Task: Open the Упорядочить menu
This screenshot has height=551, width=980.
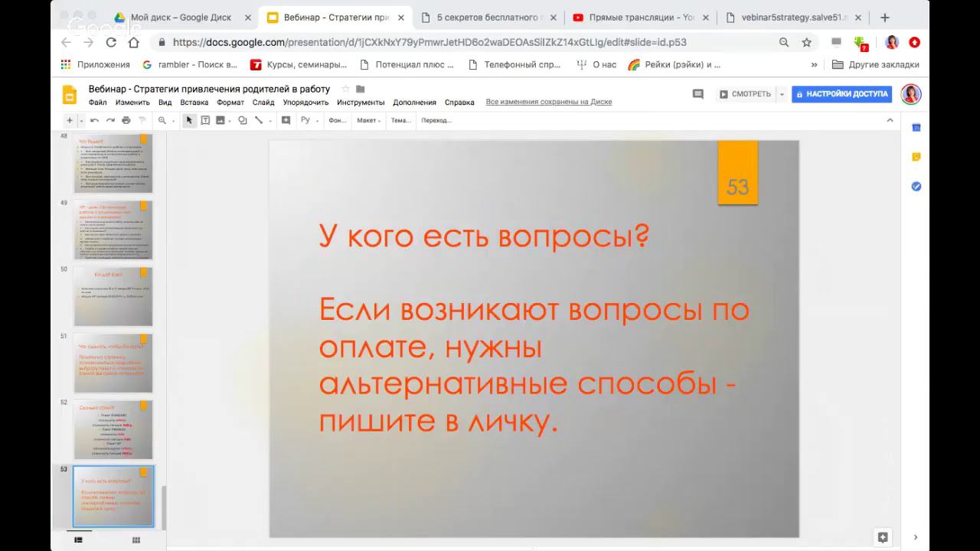Action: [305, 103]
